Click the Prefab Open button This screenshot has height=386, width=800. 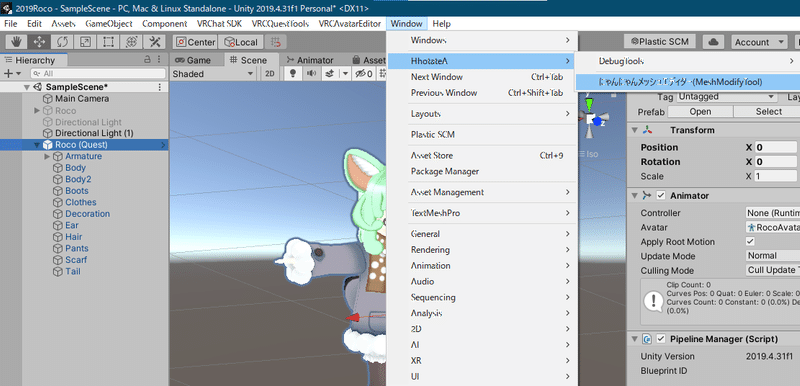(700, 112)
